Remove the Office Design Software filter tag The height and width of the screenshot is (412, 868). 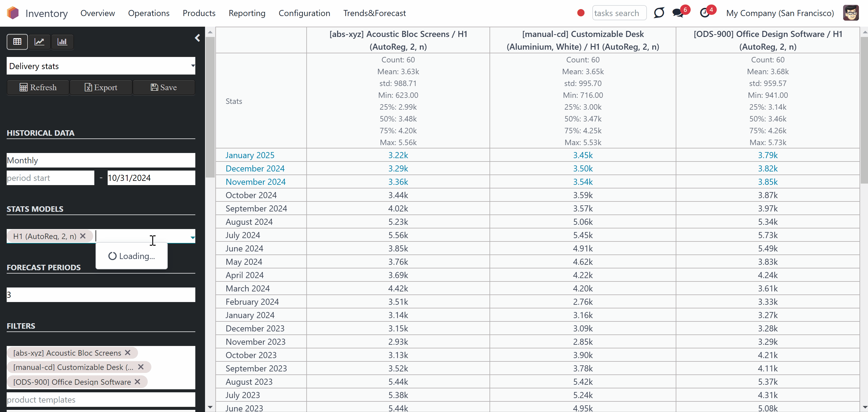[137, 382]
